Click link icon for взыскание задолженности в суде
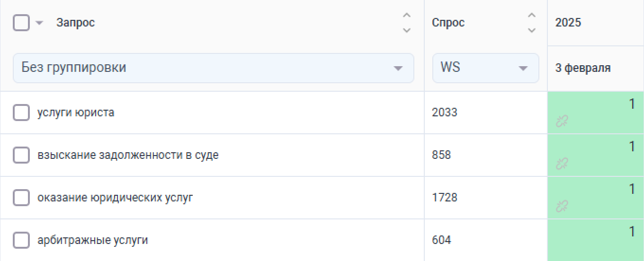Screen dimensions: 644x261 pos(562,164)
